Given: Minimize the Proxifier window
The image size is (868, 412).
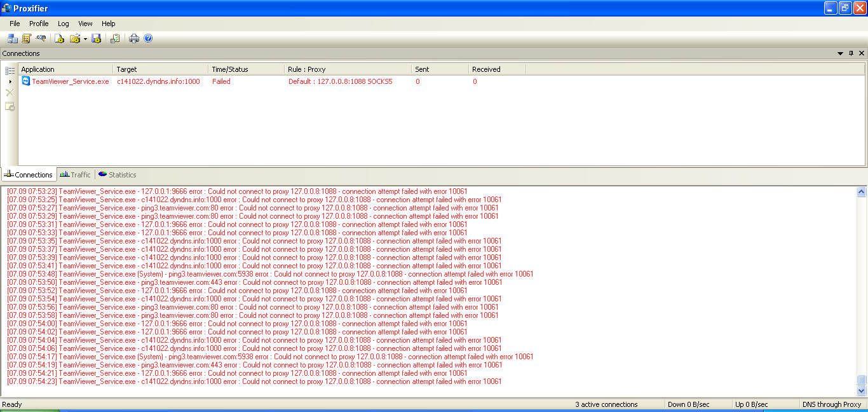Looking at the screenshot, I should pyautogui.click(x=831, y=8).
